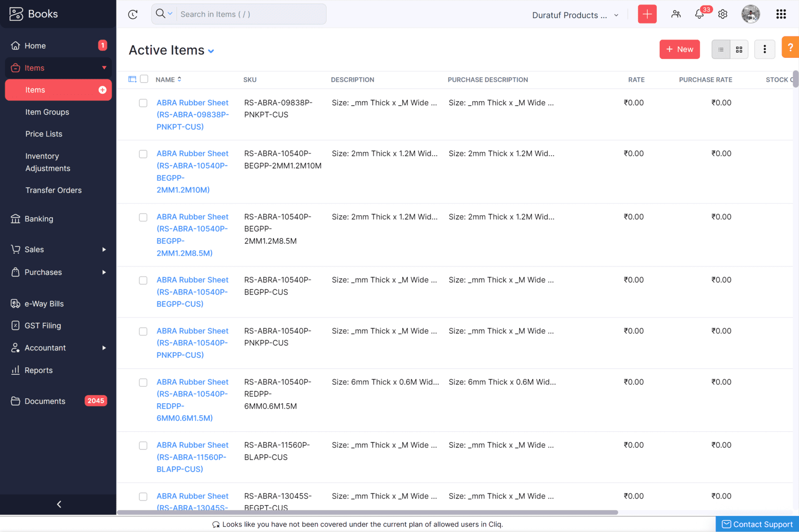Screen dimensions: 799x532
Task: Click the Documents folder icon in sidebar
Action: point(15,401)
